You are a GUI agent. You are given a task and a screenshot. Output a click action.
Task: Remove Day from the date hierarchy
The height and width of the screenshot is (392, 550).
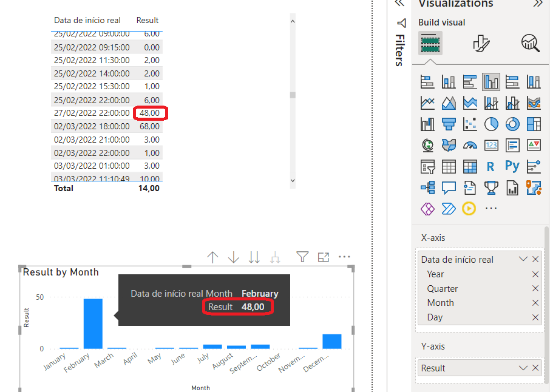535,317
